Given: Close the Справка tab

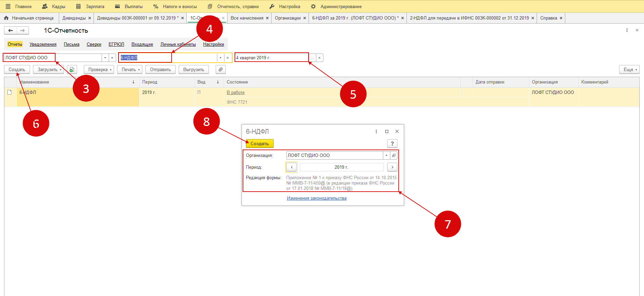Looking at the screenshot, I should coord(561,18).
